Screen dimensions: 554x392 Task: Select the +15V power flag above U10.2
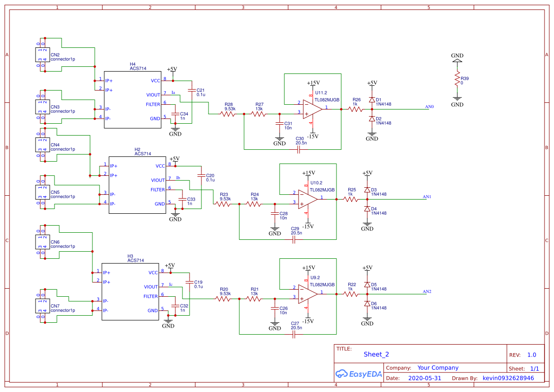point(308,173)
